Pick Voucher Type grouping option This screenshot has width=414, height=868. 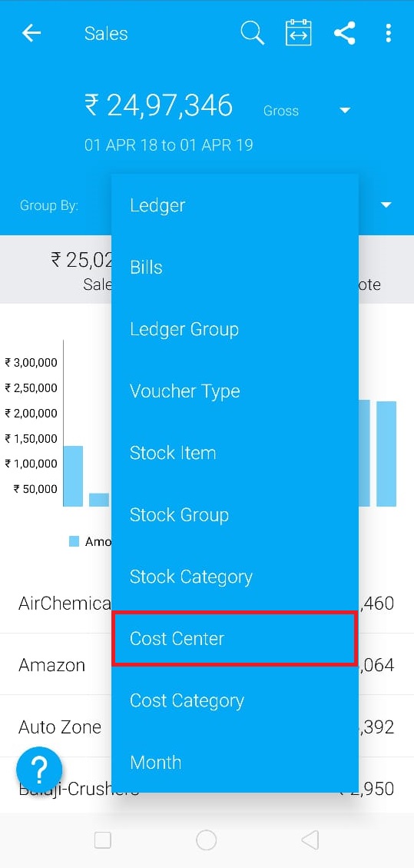pyautogui.click(x=234, y=391)
